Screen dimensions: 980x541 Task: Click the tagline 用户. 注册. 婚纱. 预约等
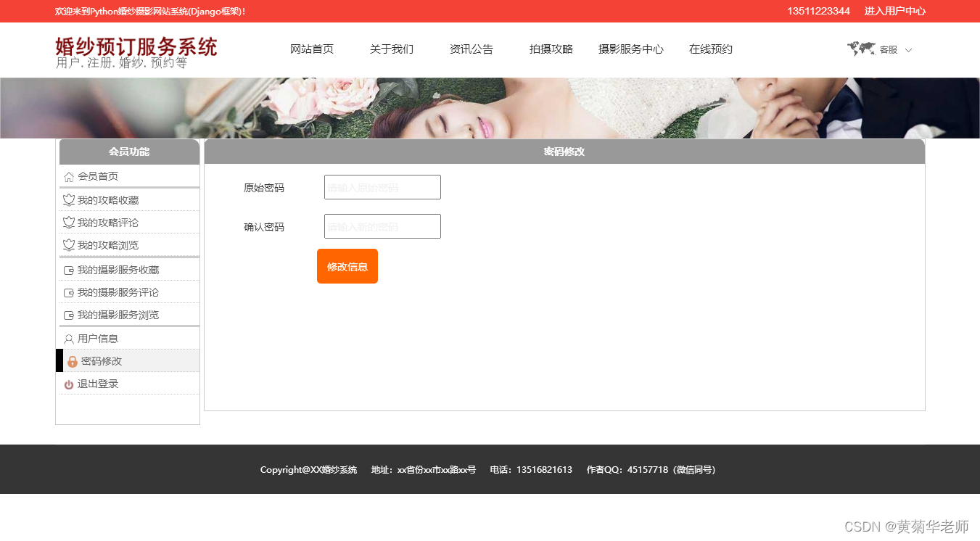coord(122,63)
